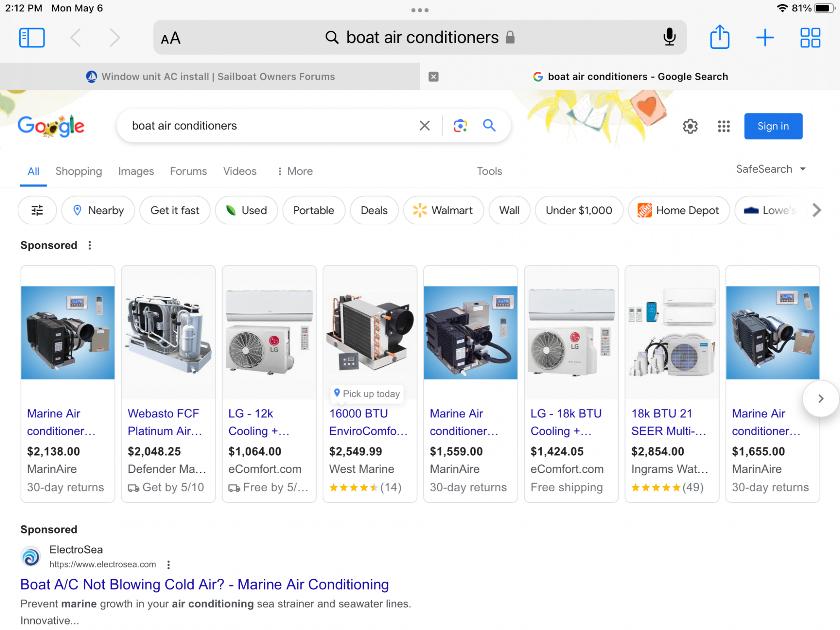This screenshot has width=840, height=630.
Task: View the West Marine EnviroComfort product image
Action: pos(370,333)
